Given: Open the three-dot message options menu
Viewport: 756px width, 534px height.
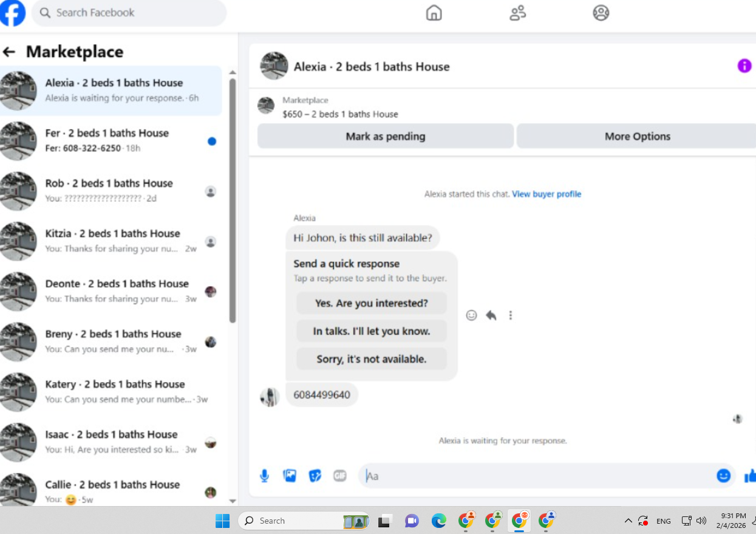Looking at the screenshot, I should click(x=511, y=315).
